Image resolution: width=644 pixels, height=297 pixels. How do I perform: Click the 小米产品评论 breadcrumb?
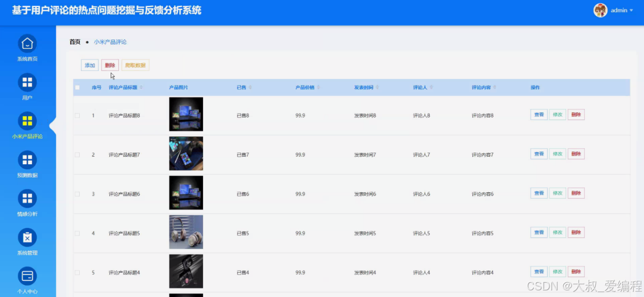click(x=110, y=42)
